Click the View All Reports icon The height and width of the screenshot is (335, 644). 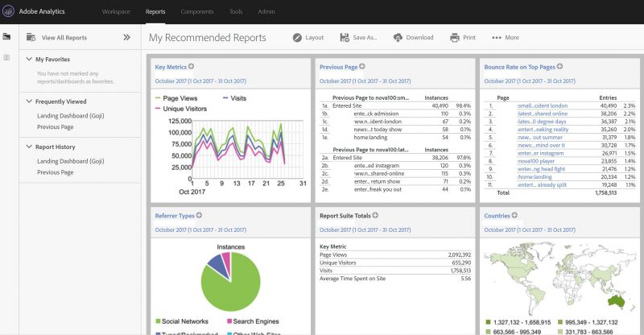pos(31,37)
